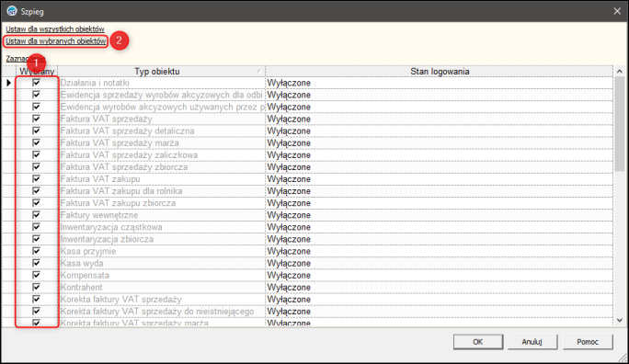The image size is (629, 364).
Task: Click the Anuluj button
Action: click(x=532, y=342)
